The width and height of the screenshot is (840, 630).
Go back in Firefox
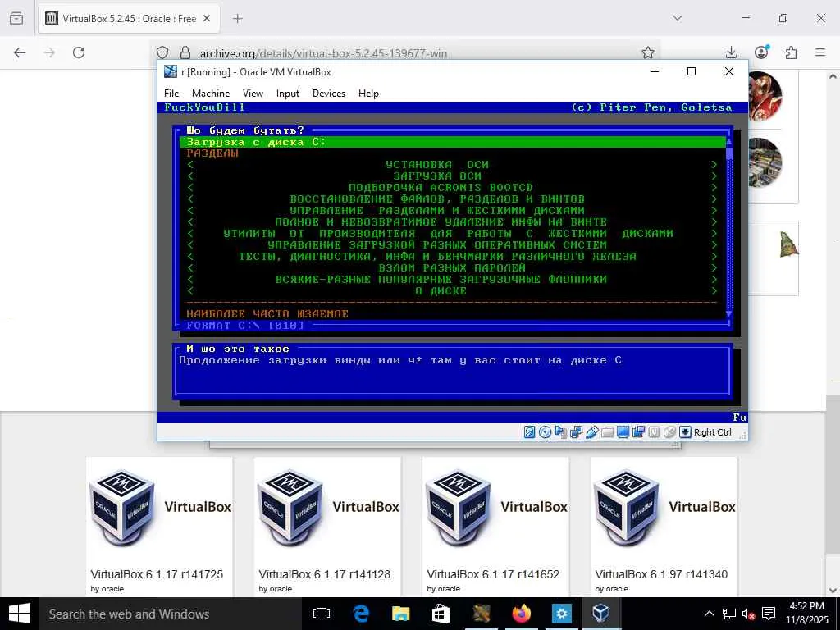point(20,52)
